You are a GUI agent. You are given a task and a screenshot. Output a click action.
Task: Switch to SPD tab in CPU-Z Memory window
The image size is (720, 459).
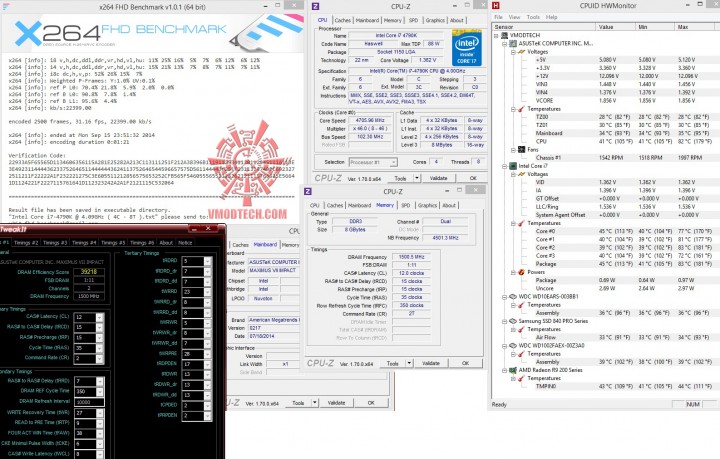coord(405,205)
